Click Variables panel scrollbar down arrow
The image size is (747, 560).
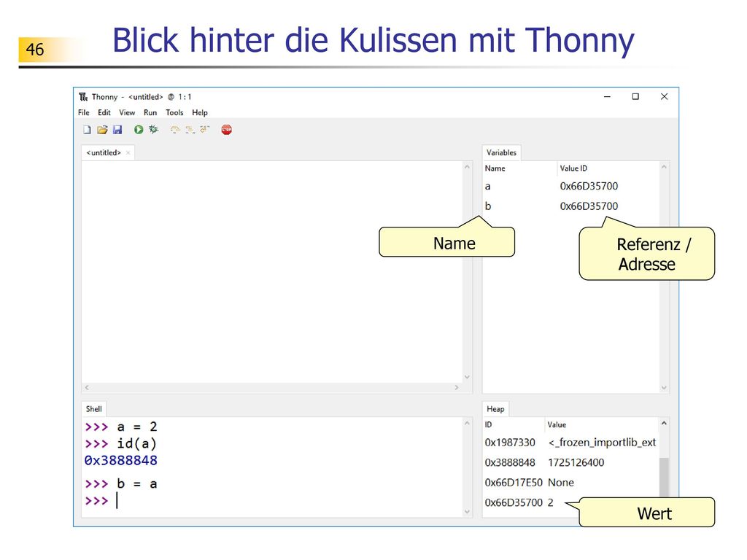coord(664,388)
